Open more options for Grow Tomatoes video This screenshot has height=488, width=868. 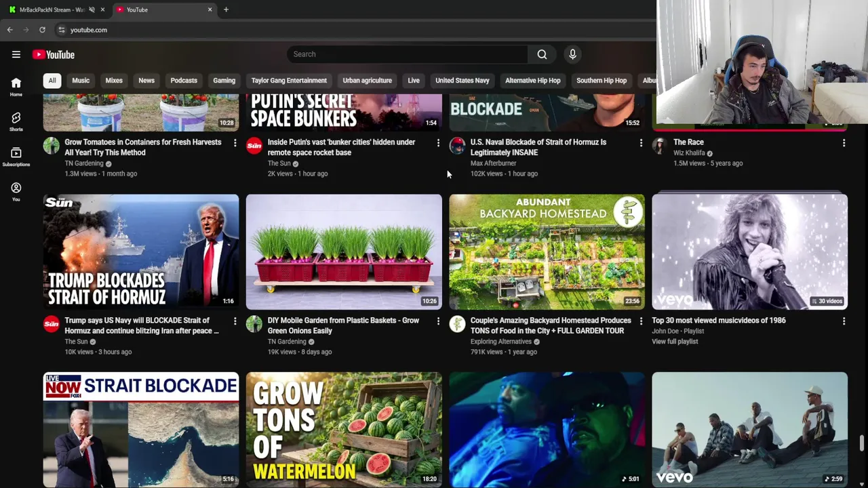click(x=235, y=143)
